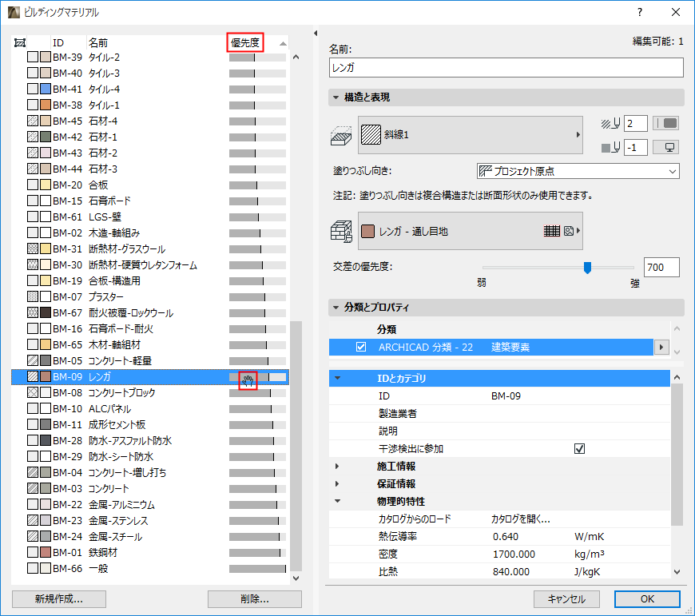Click the キャンセル button
695x616 pixels.
point(566,599)
